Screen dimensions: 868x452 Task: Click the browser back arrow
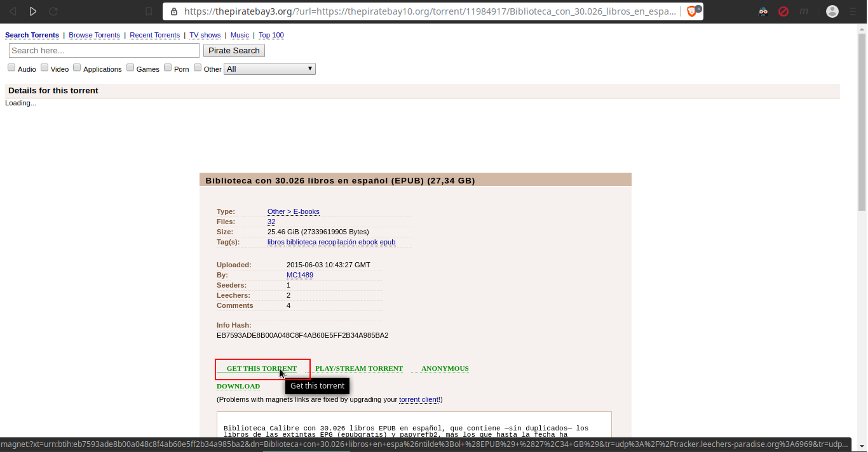[x=13, y=11]
